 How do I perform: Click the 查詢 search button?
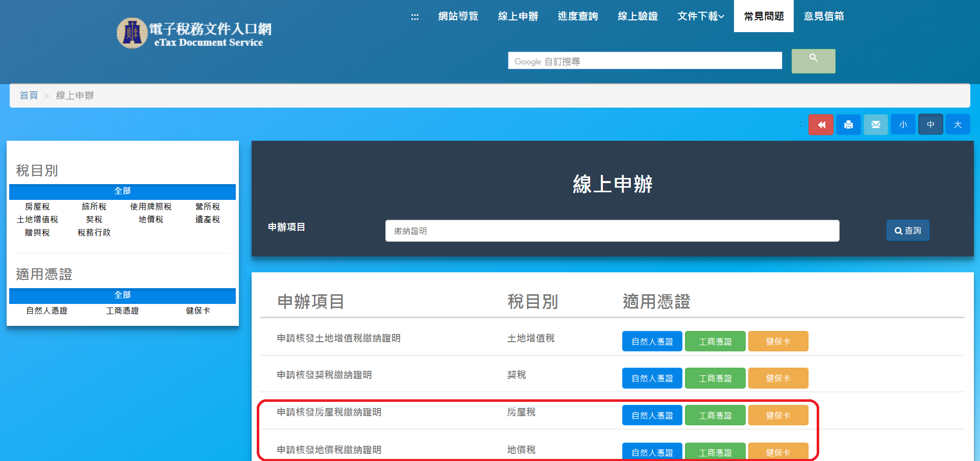pyautogui.click(x=908, y=231)
